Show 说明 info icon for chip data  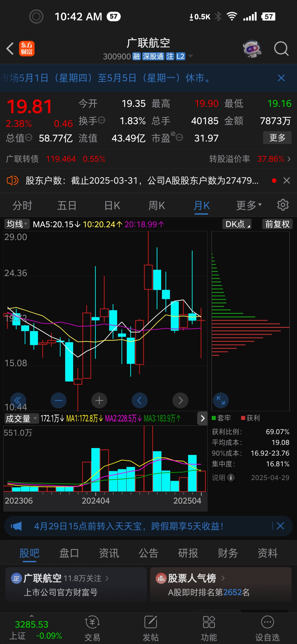pos(231,477)
